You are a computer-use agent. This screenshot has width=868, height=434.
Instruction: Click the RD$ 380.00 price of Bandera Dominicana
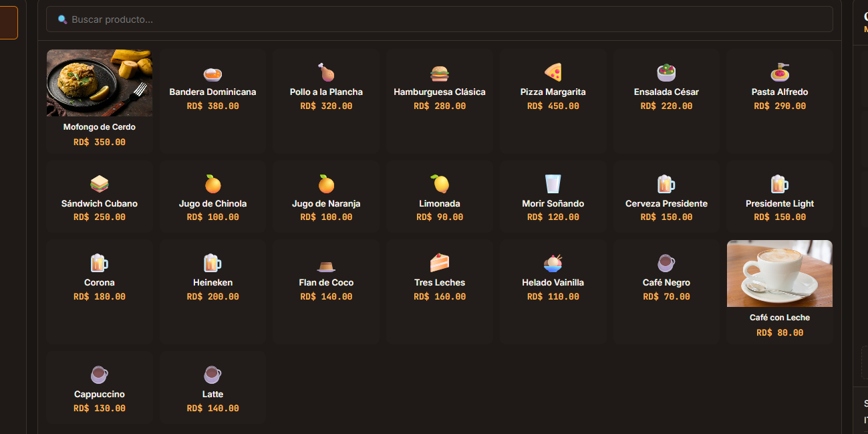212,106
